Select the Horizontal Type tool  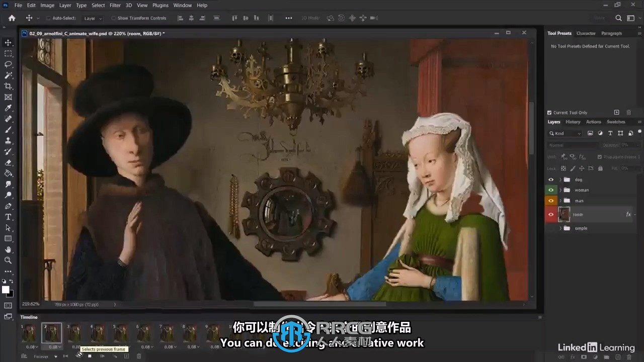click(8, 217)
